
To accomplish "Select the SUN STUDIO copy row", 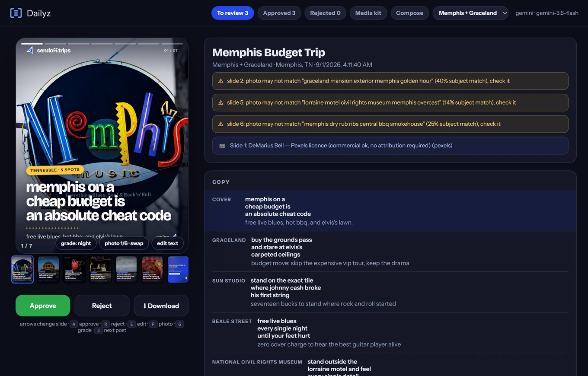I will click(390, 292).
